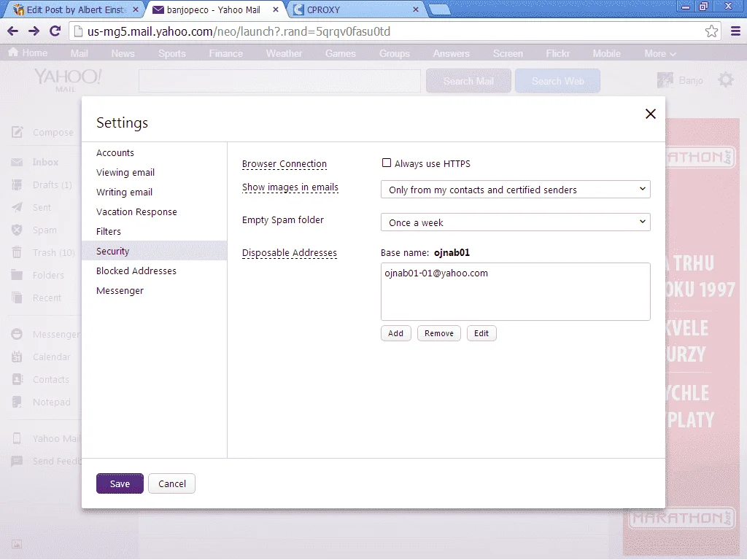Click the Yahoo Mail mobile phone icon
This screenshot has width=747, height=560.
17,438
